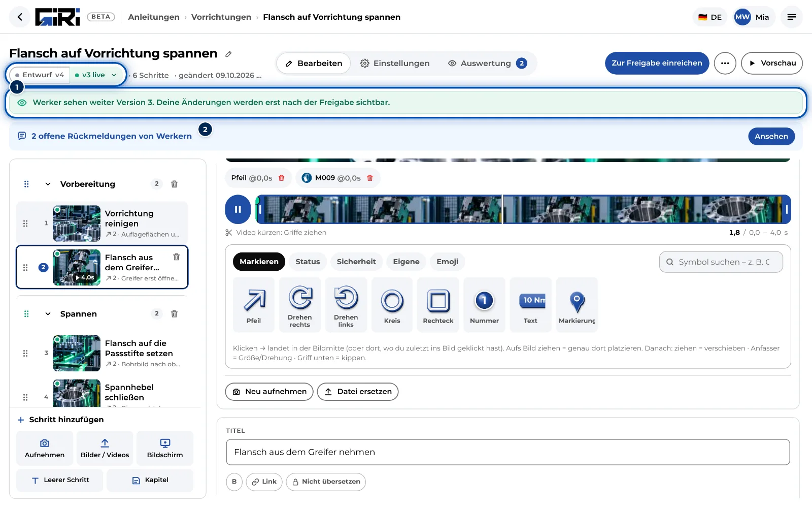Open the Status symbol category
This screenshot has height=508, width=812.
tap(308, 262)
